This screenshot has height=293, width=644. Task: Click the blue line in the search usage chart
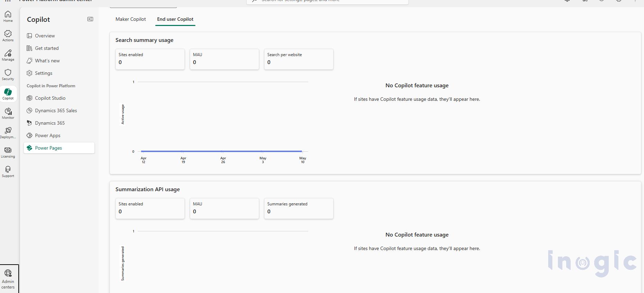[222, 151]
